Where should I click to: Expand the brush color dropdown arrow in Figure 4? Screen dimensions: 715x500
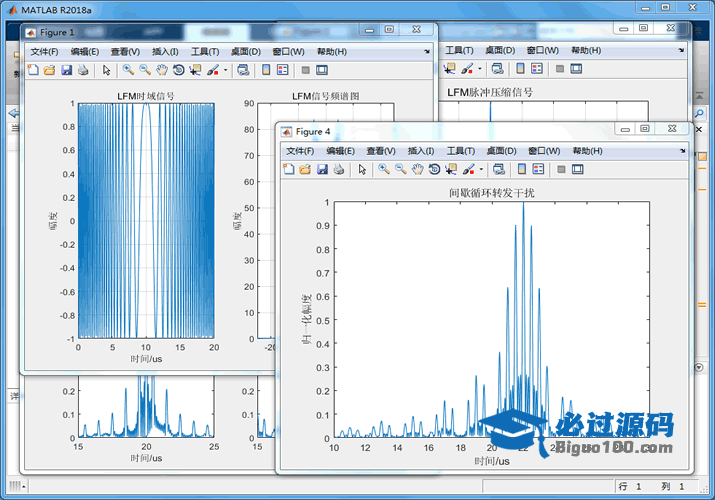[x=482, y=169]
